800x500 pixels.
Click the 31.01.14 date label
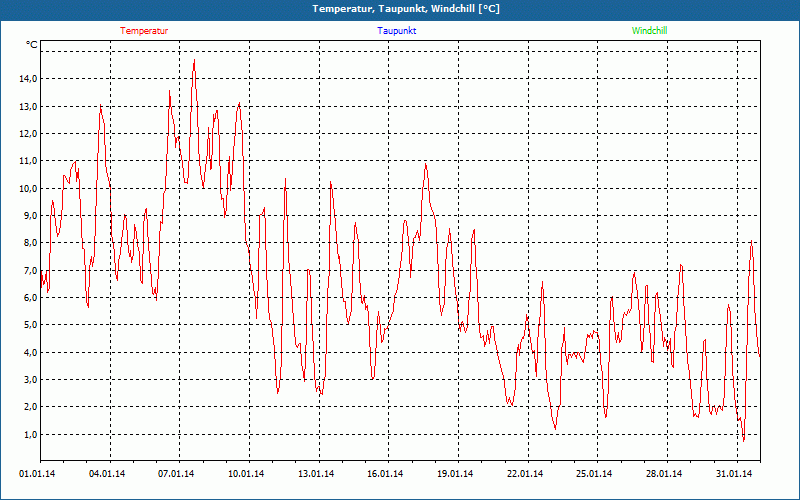734,474
